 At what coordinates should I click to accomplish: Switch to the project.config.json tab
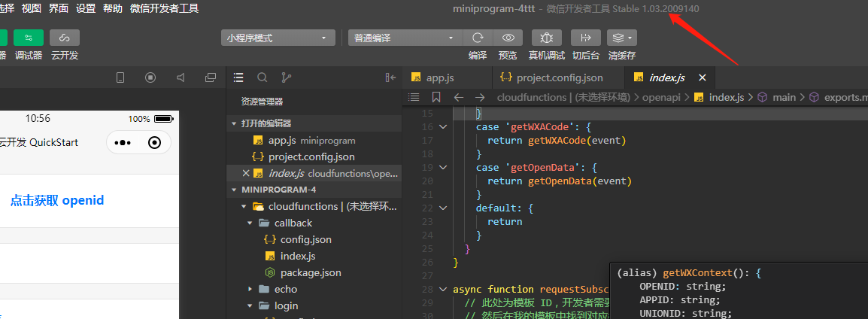pos(558,77)
